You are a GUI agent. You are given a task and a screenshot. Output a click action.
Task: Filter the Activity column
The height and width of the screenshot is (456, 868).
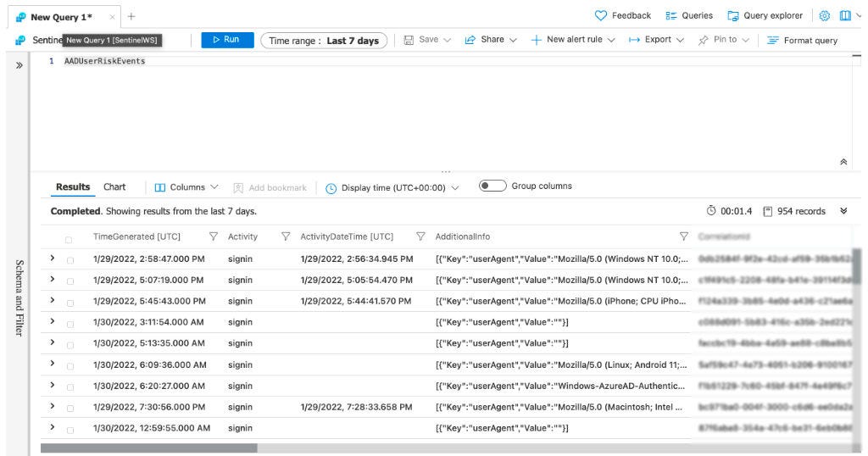coord(286,236)
